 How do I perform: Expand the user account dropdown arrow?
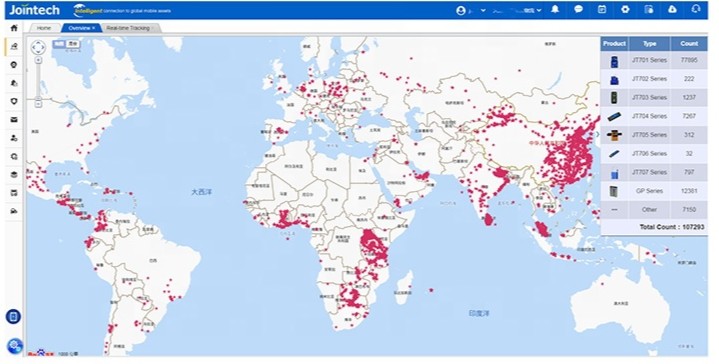[x=483, y=11]
